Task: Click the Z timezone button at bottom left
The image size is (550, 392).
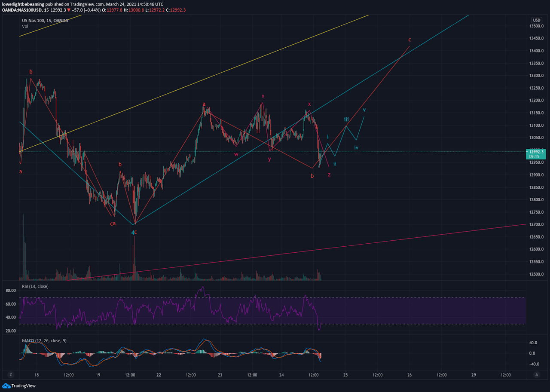Action: tap(11, 374)
